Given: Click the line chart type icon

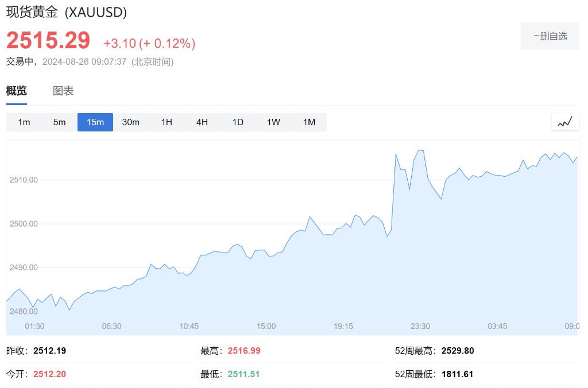Looking at the screenshot, I should (x=565, y=122).
